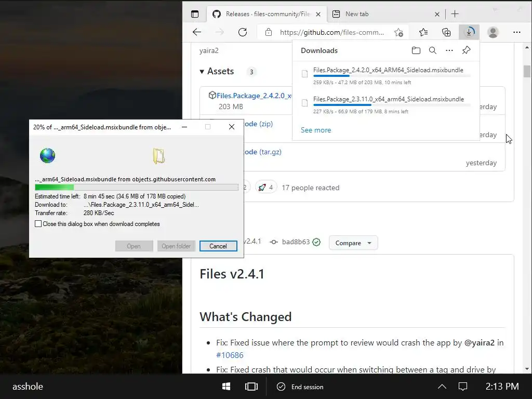The image size is (532, 399).
Task: Open more options in Downloads panel
Action: [x=449, y=50]
